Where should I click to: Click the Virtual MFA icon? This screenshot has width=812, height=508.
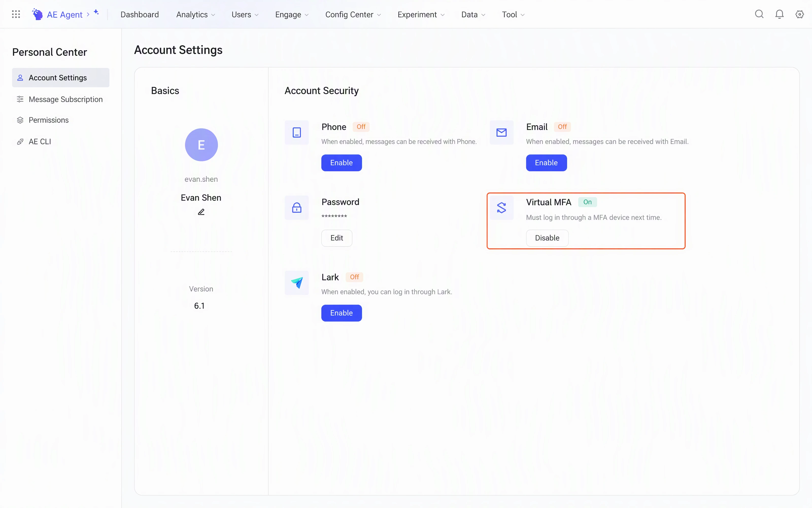click(501, 208)
